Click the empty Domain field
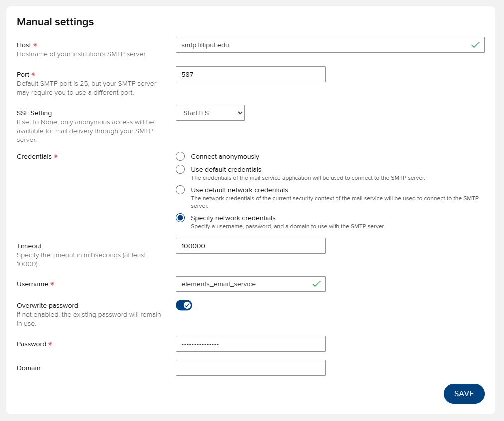The image size is (504, 421). tap(250, 368)
